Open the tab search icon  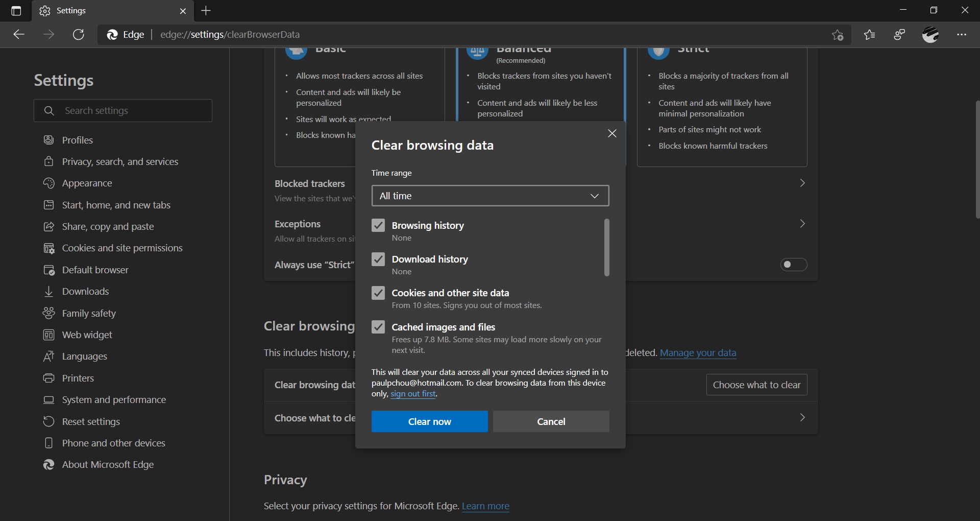pos(16,11)
